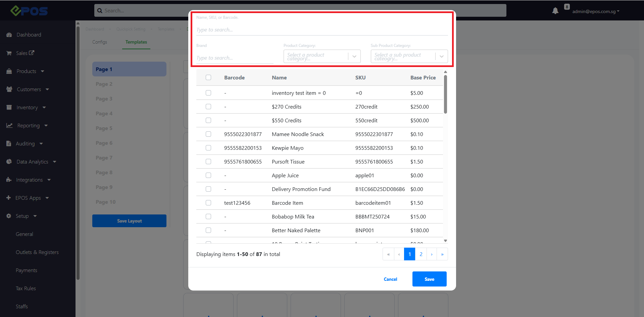Check the Select All checkbox in table header
Viewport: 644px width, 317px height.
click(x=208, y=77)
